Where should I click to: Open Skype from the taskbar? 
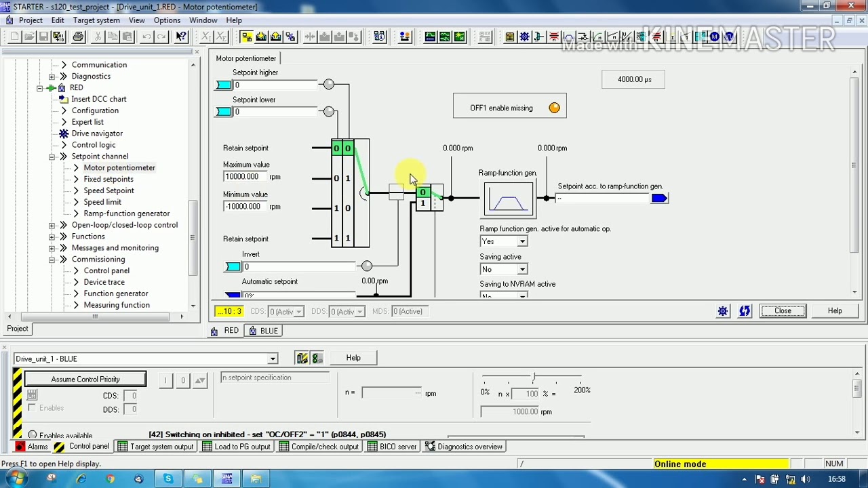(168, 479)
